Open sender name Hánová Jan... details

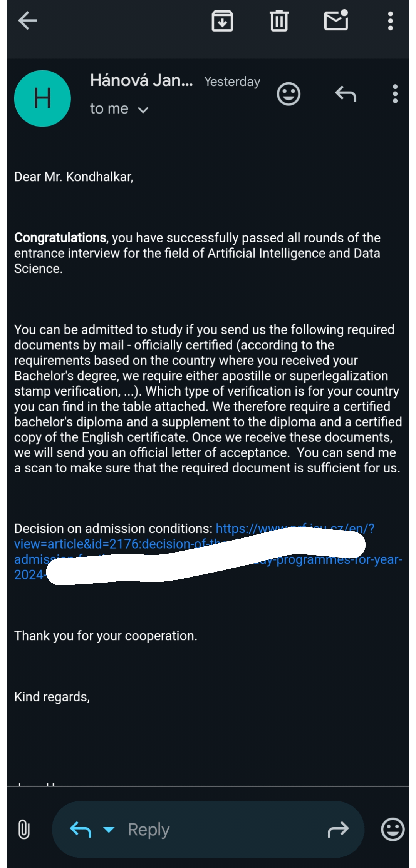pyautogui.click(x=141, y=80)
